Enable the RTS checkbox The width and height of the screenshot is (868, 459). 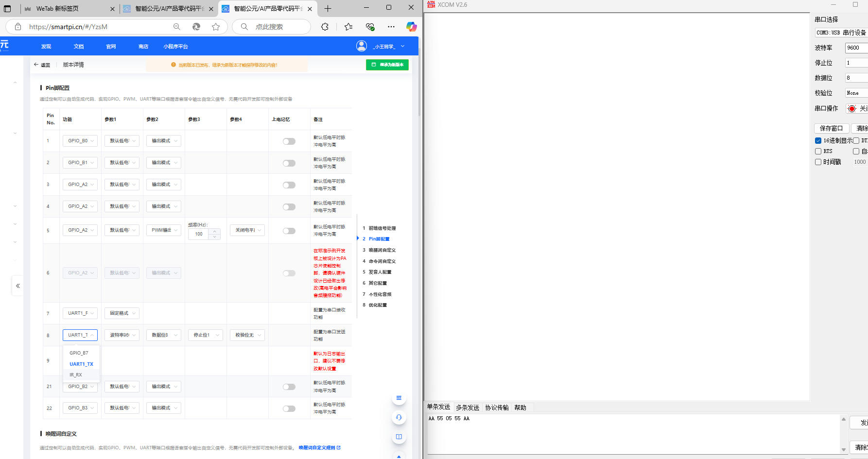pyautogui.click(x=818, y=151)
